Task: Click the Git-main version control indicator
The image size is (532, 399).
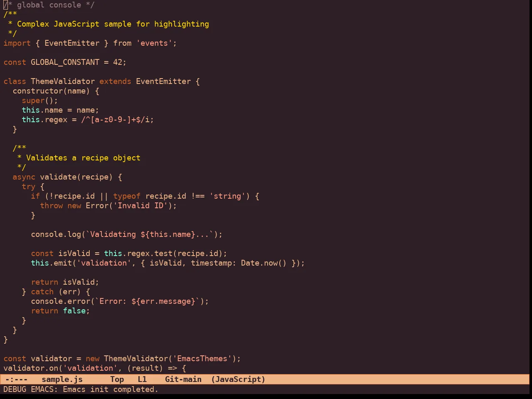Action: click(183, 379)
